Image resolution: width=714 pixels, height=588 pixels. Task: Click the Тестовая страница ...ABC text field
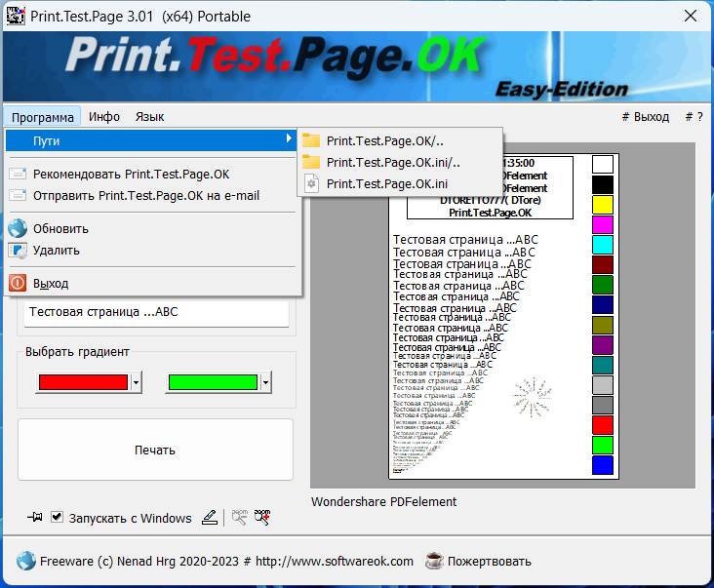(x=156, y=312)
